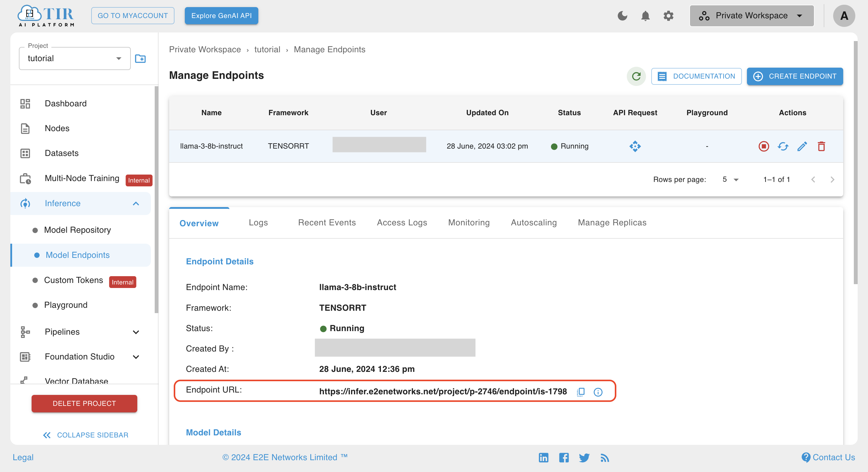
Task: Open Monitoring tab
Action: click(469, 222)
